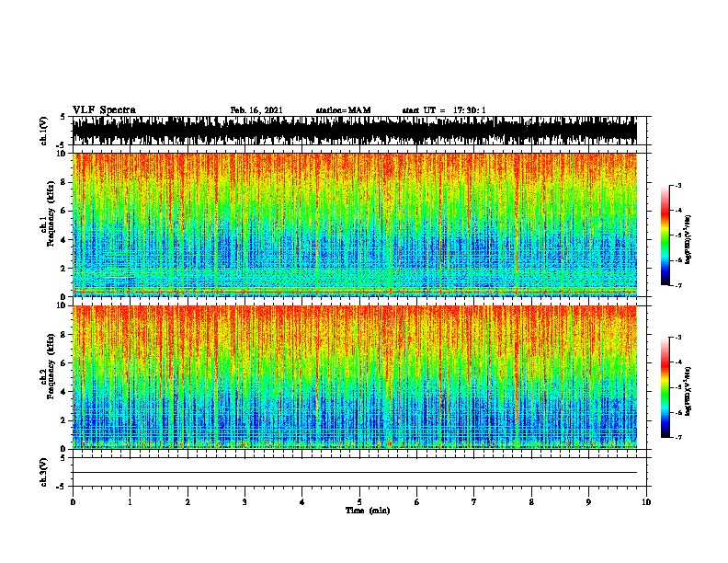
Task: Click time axis tick label "1"
Action: pyautogui.click(x=130, y=502)
